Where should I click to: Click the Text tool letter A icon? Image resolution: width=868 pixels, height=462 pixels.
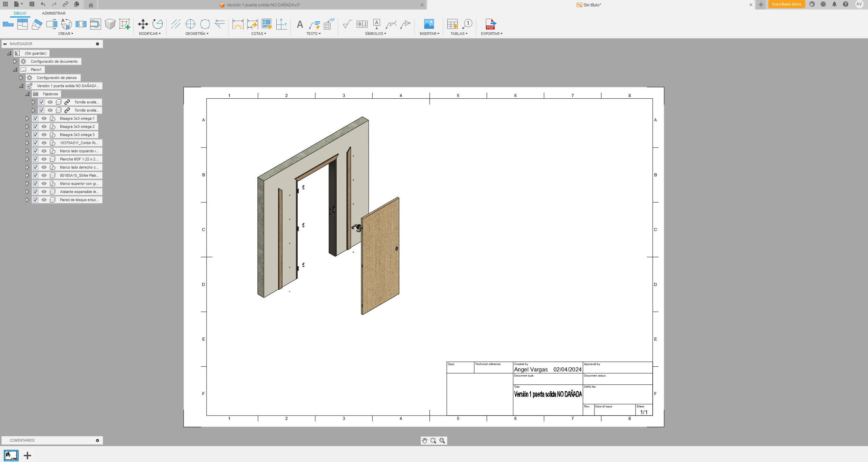pyautogui.click(x=300, y=24)
